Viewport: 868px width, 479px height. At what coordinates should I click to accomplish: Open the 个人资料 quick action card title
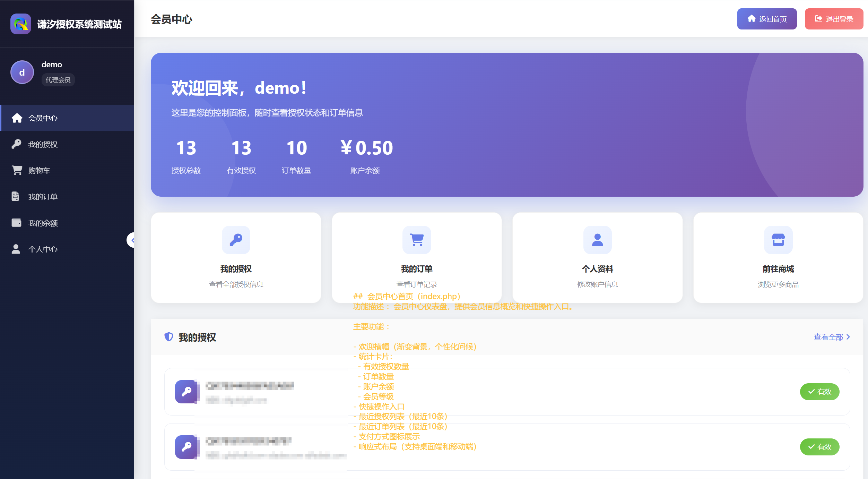point(598,269)
